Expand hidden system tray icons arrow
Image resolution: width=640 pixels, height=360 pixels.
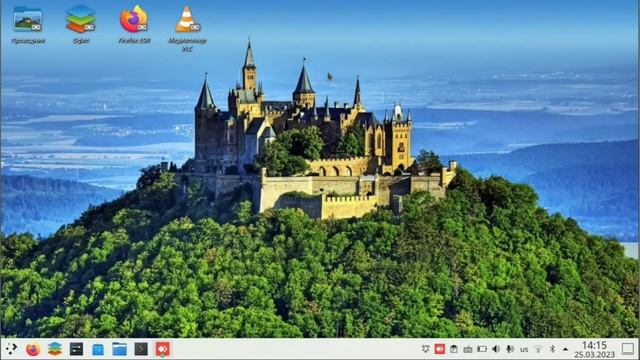(565, 349)
